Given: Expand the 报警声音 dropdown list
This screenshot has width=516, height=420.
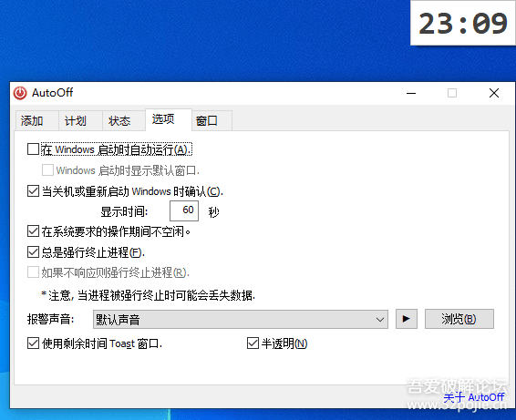Looking at the screenshot, I should click(241, 319).
